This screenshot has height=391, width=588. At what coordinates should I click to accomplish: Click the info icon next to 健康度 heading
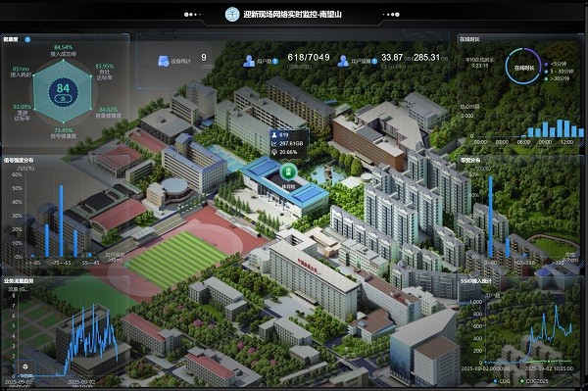point(27,39)
